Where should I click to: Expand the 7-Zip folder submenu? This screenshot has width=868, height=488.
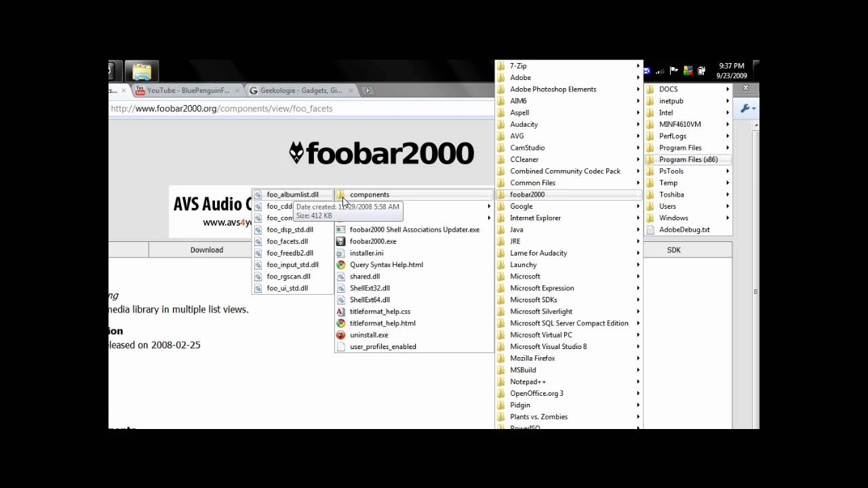568,66
